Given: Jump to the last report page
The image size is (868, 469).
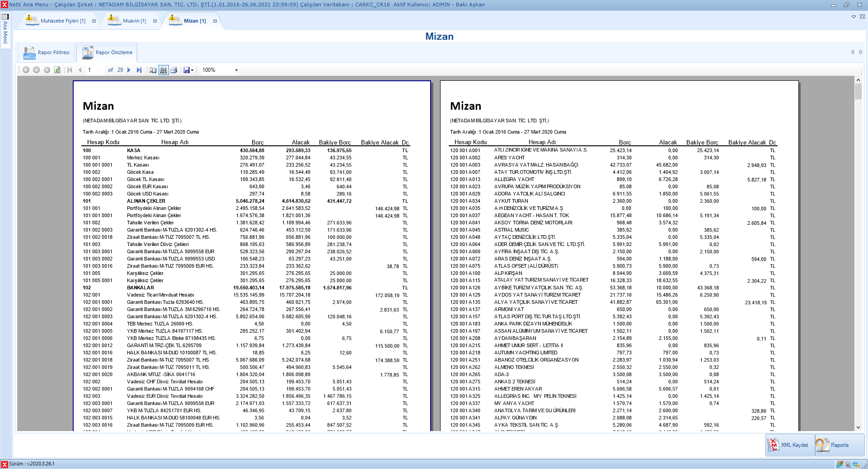Looking at the screenshot, I should (x=139, y=70).
